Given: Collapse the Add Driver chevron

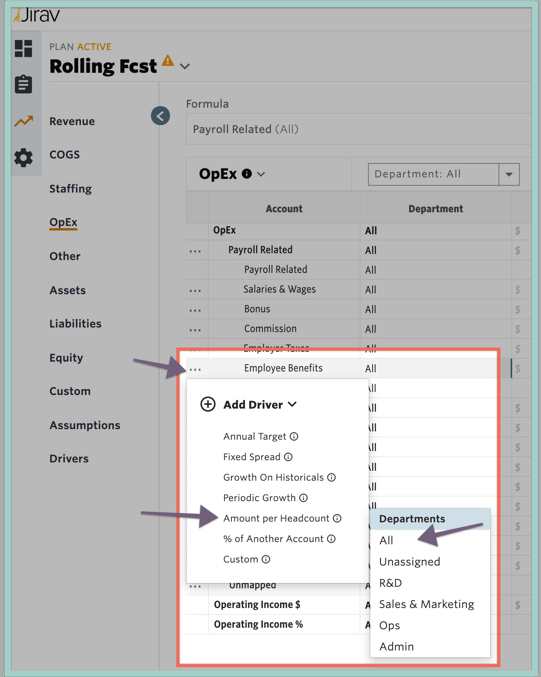Looking at the screenshot, I should click(x=292, y=404).
